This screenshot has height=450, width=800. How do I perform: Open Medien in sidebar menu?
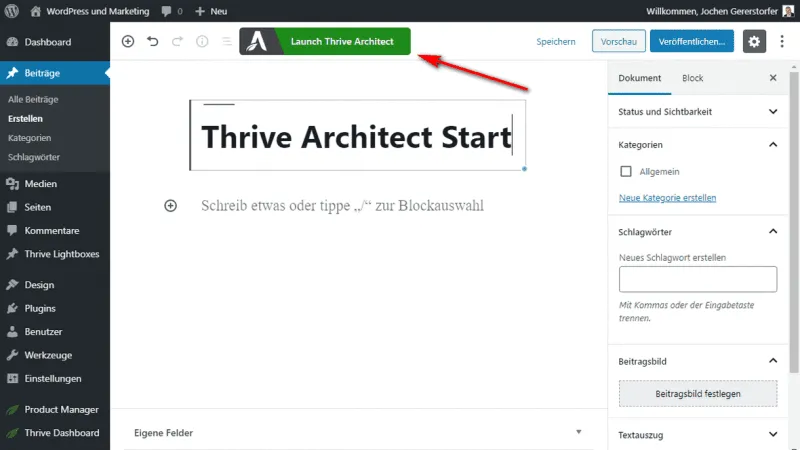tap(55, 184)
